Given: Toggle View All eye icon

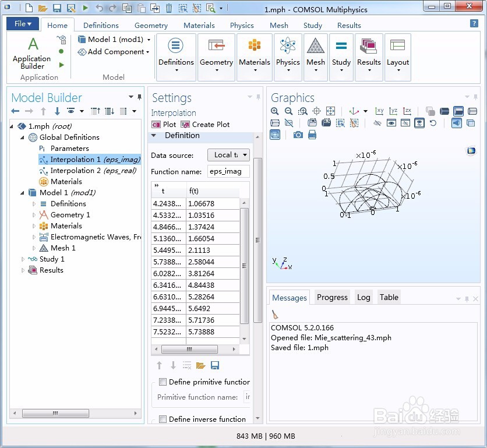Looking at the screenshot, I should click(x=419, y=123).
